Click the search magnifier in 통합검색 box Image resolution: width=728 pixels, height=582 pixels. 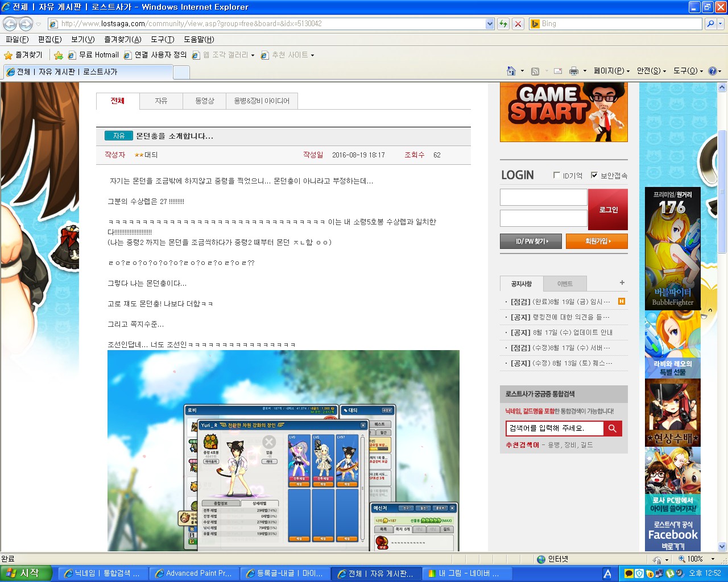[x=613, y=429]
